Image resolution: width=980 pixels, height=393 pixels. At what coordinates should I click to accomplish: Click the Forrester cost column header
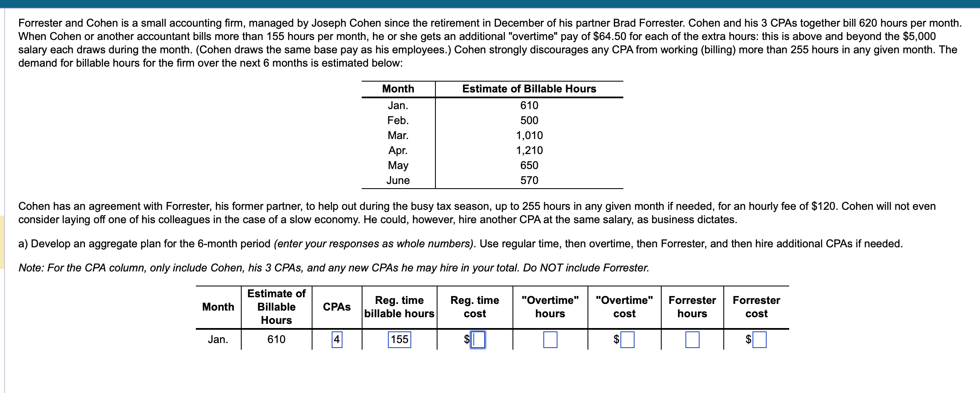[756, 307]
